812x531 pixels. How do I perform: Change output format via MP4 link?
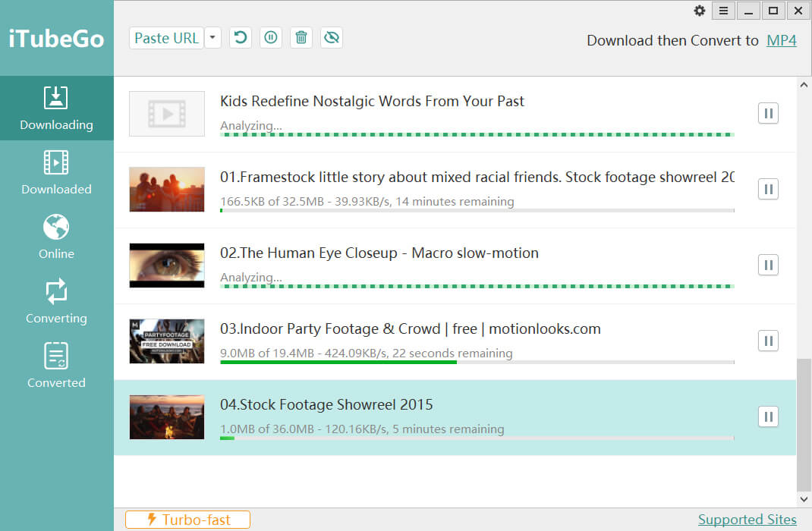(782, 40)
